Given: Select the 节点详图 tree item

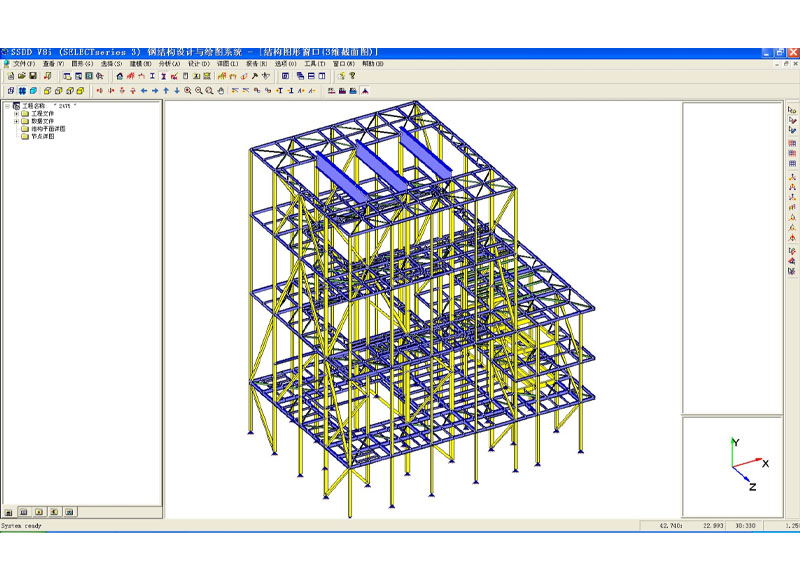Looking at the screenshot, I should coord(42,137).
